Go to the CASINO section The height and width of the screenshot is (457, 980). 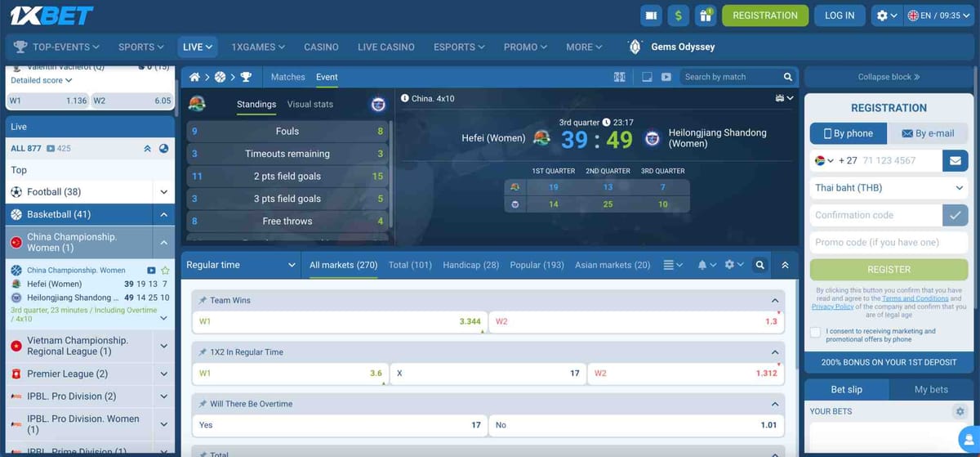point(321,47)
